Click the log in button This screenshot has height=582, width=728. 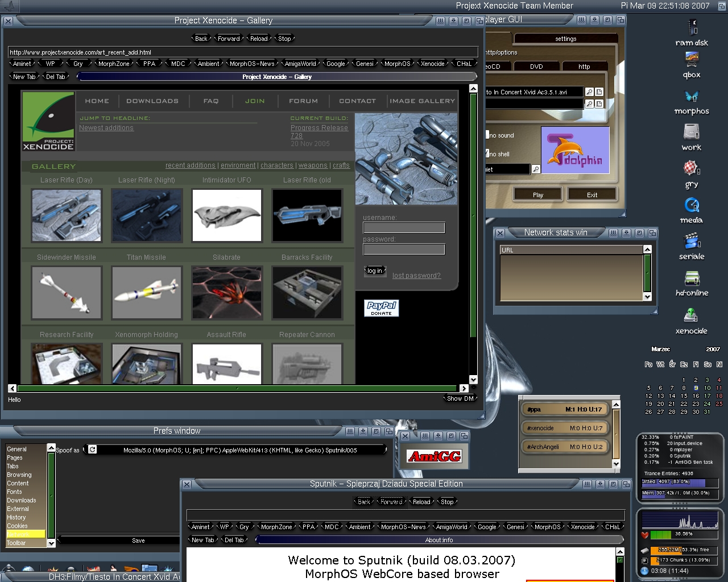(x=375, y=271)
